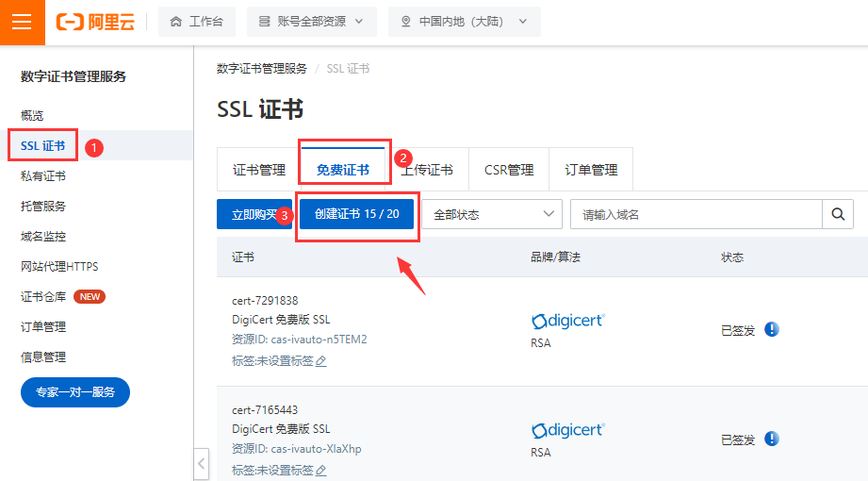
Task: Expand 中国内地(大陆) region dropdown
Action: 465,22
